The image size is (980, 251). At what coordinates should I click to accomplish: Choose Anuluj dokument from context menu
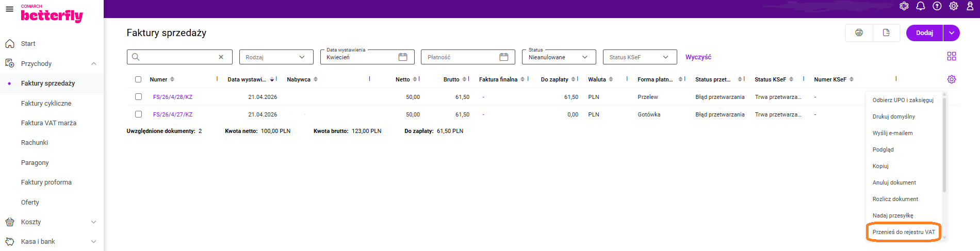(894, 182)
